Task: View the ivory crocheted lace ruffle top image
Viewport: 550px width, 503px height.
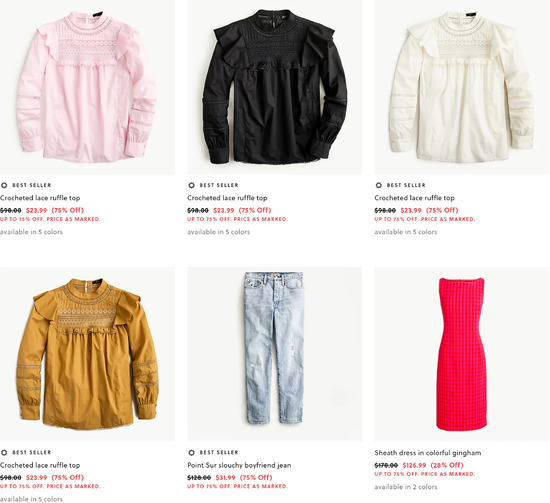Action: [x=462, y=87]
